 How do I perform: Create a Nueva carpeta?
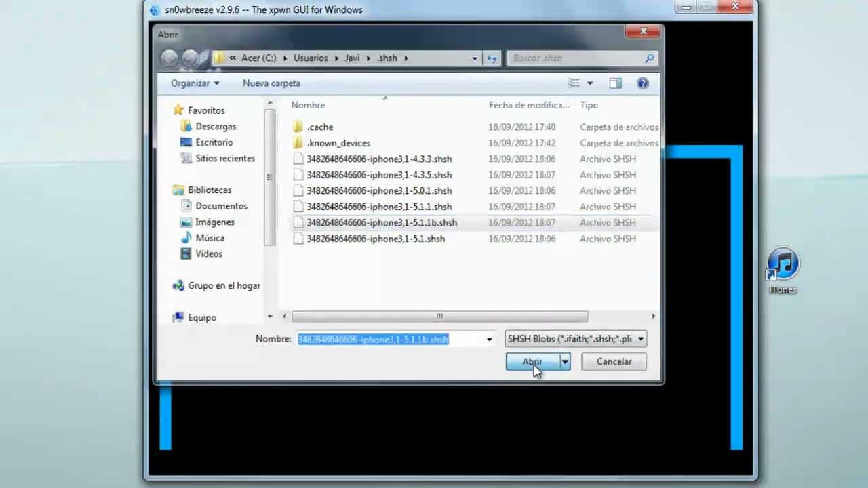271,83
